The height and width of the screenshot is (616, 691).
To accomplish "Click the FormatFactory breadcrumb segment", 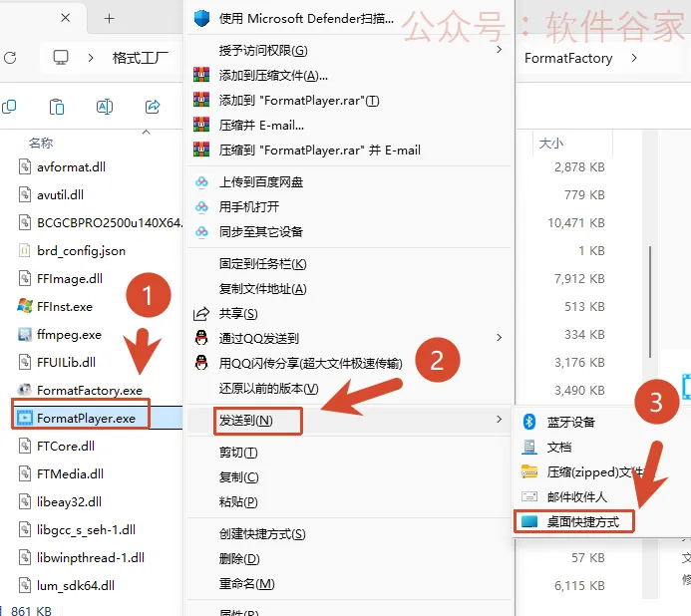I will [x=568, y=58].
